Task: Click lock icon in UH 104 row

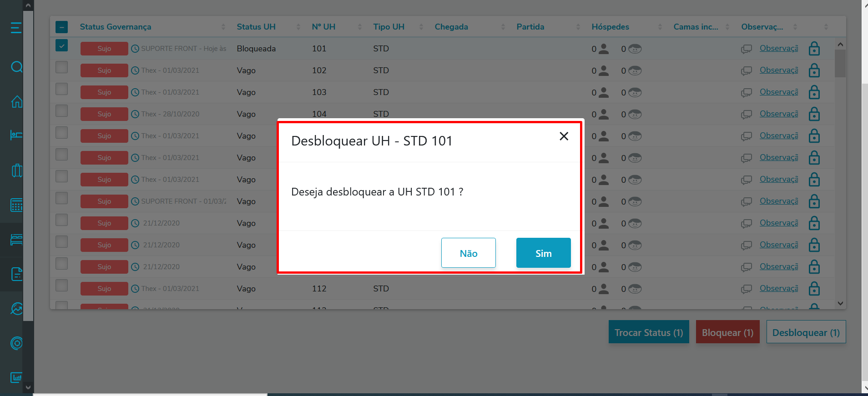Action: pos(814,114)
